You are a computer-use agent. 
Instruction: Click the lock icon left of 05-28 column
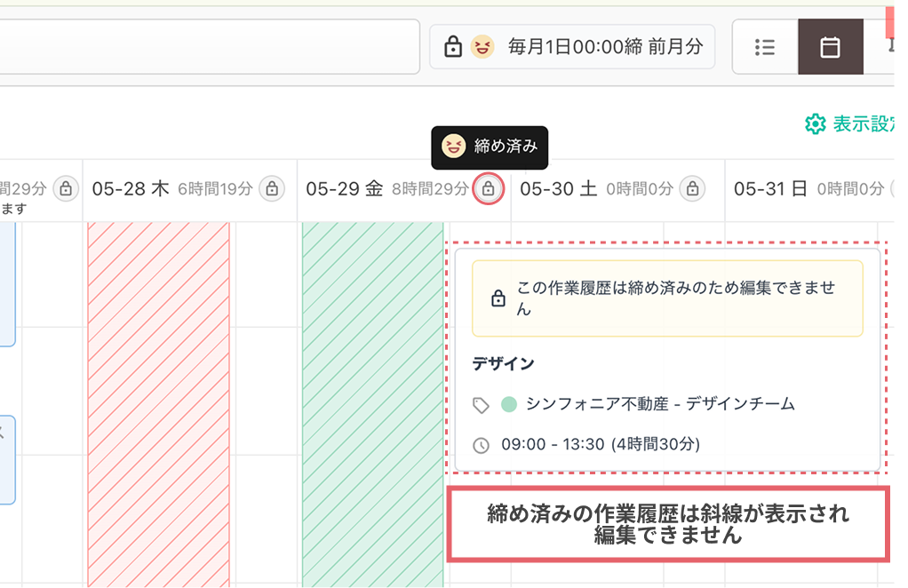click(66, 188)
